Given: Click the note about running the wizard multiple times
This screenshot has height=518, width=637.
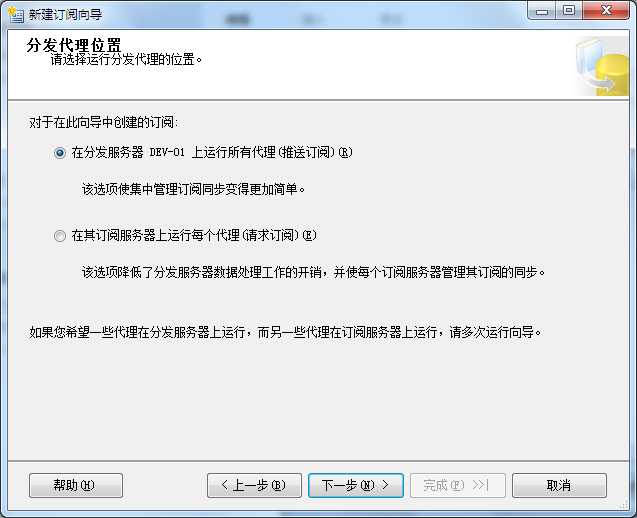Looking at the screenshot, I should [285, 332].
